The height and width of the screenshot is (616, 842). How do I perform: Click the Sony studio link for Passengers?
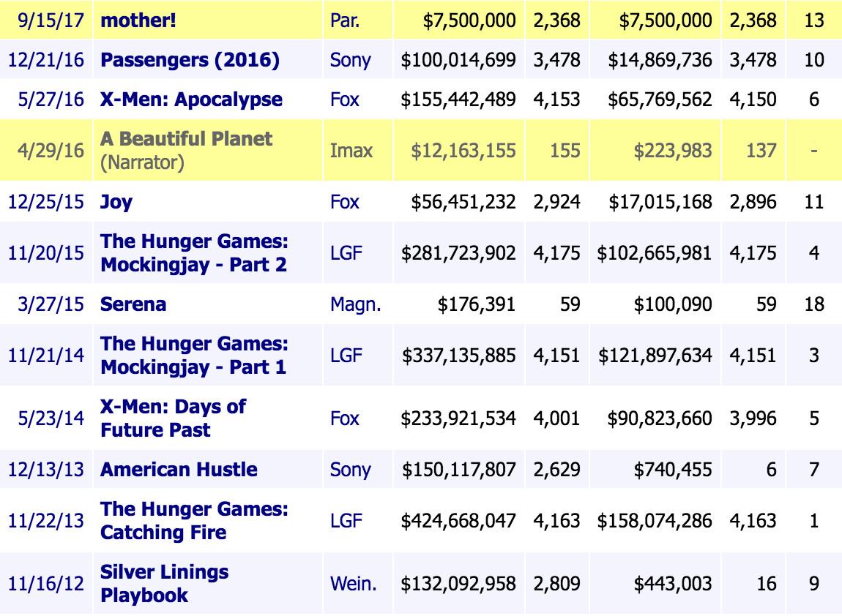350,59
